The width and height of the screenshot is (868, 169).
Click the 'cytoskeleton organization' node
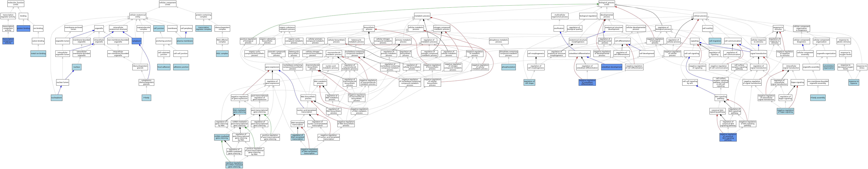point(829,67)
